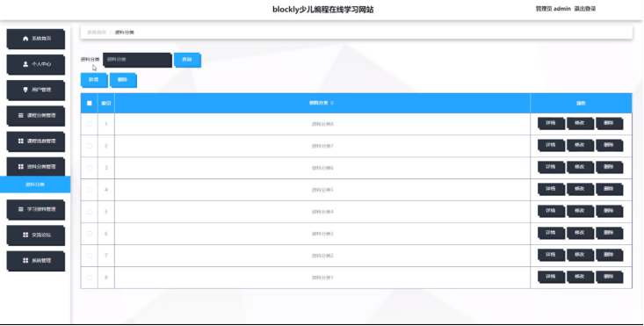Toggle the select-all checkbox in table header
The image size is (644, 326).
click(90, 103)
